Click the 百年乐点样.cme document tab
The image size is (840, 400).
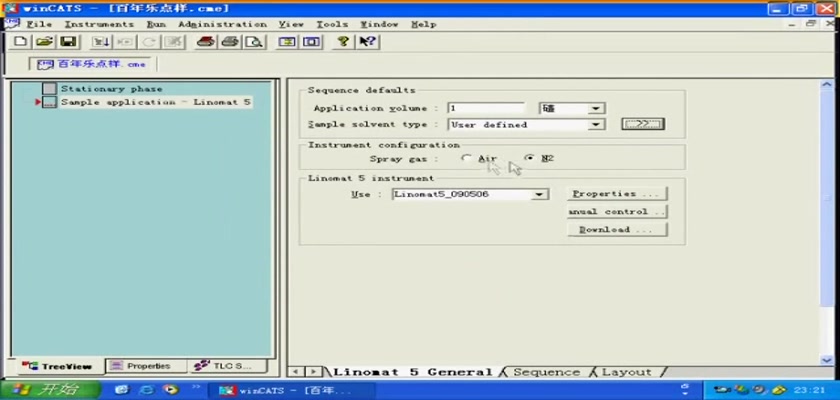point(91,64)
